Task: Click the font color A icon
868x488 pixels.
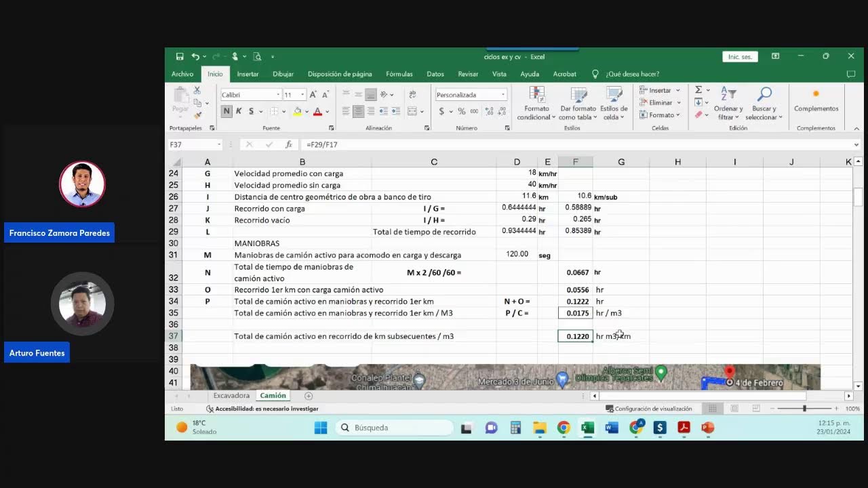Action: click(x=317, y=111)
